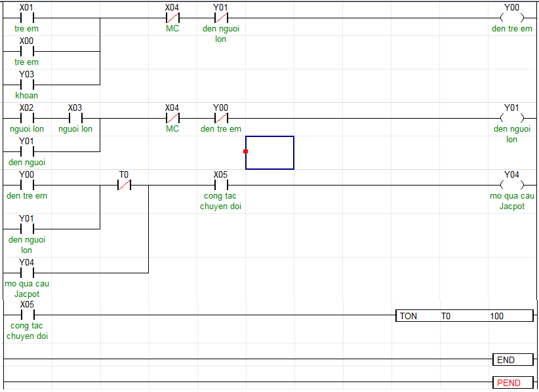Image resolution: width=539 pixels, height=392 pixels.
Task: Select the X01 normally-open contact
Action: point(26,18)
